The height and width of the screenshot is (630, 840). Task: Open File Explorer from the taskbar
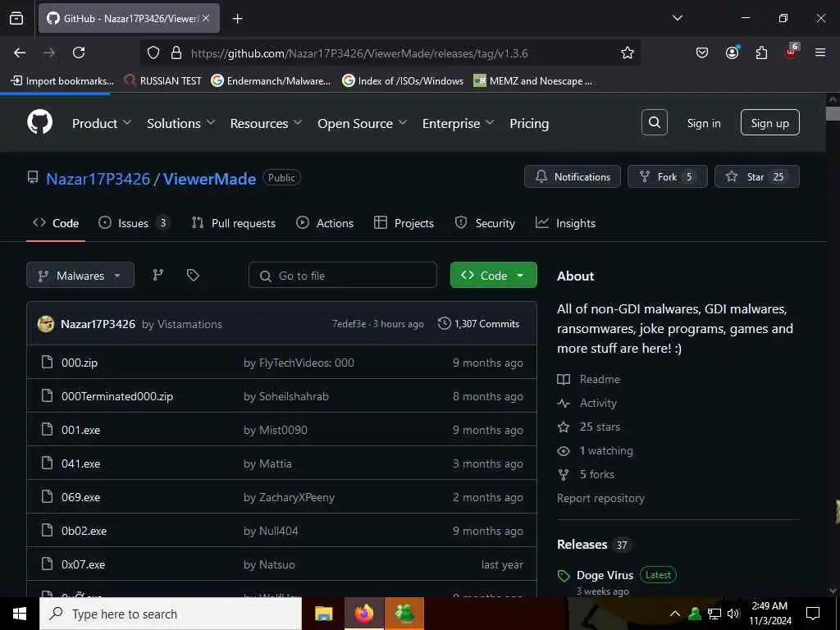(x=323, y=614)
